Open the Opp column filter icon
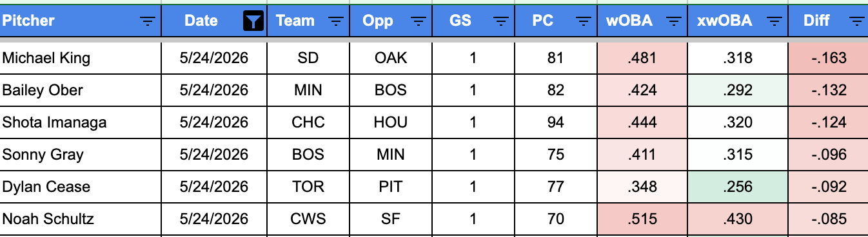 pos(419,21)
